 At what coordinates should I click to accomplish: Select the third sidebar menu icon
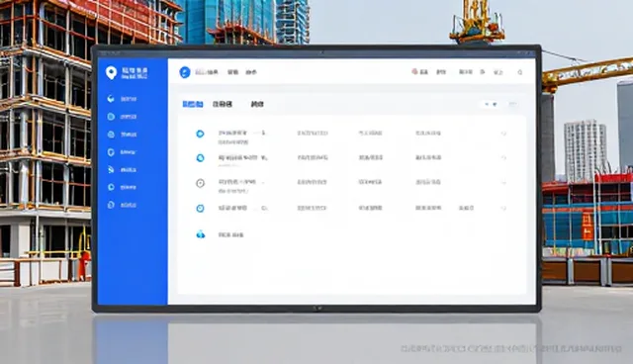111,135
